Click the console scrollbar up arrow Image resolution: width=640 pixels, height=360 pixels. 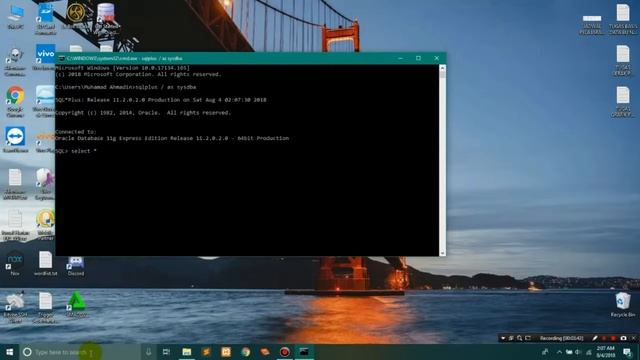(442, 68)
